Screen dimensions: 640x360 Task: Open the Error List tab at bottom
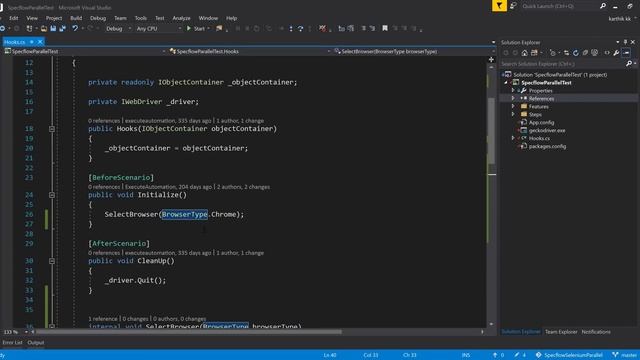pos(12,342)
